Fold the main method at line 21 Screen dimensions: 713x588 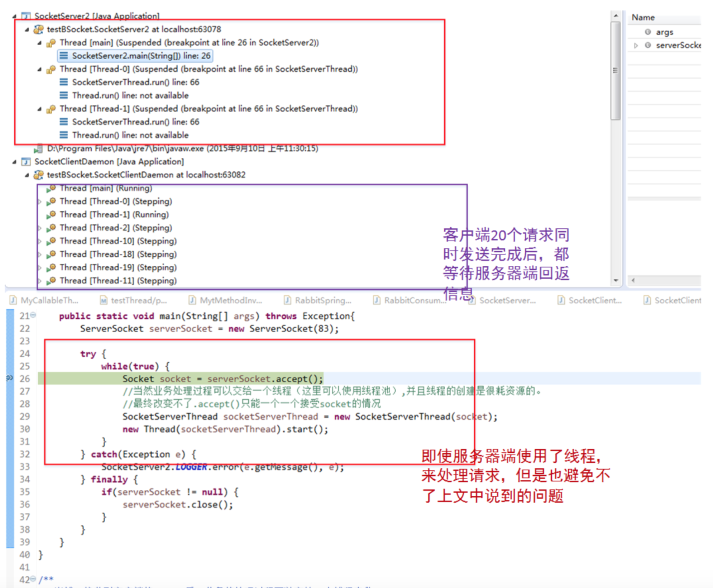pos(33,315)
